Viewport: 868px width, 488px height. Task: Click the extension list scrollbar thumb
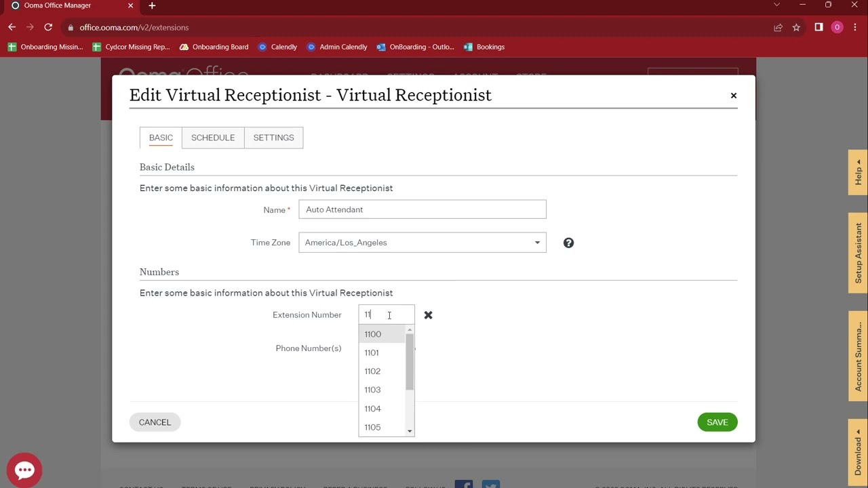tap(410, 362)
